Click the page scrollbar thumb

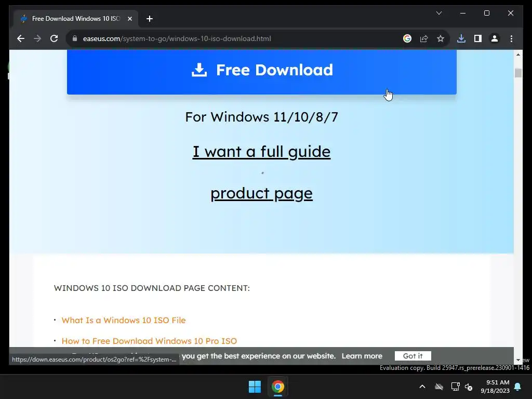point(518,73)
